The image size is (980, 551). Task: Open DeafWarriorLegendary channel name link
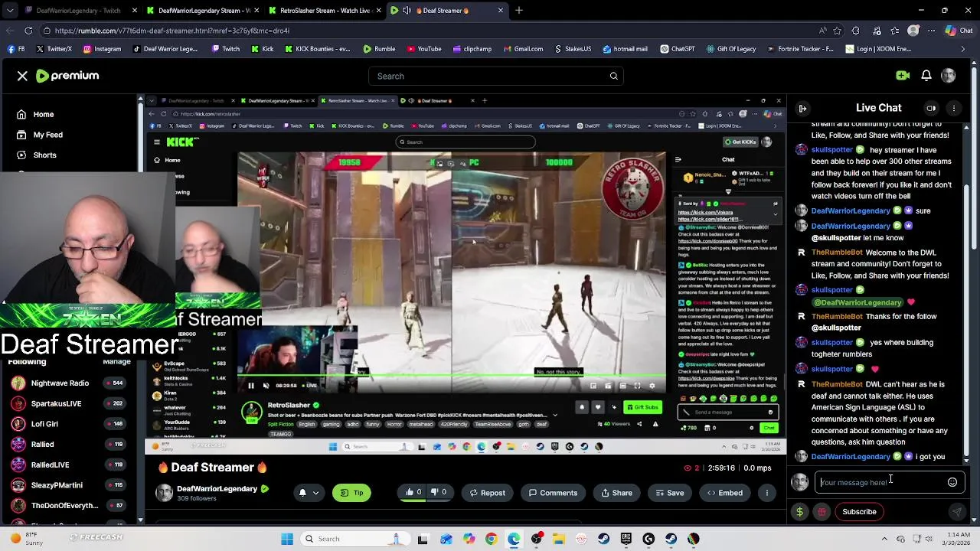(217, 488)
